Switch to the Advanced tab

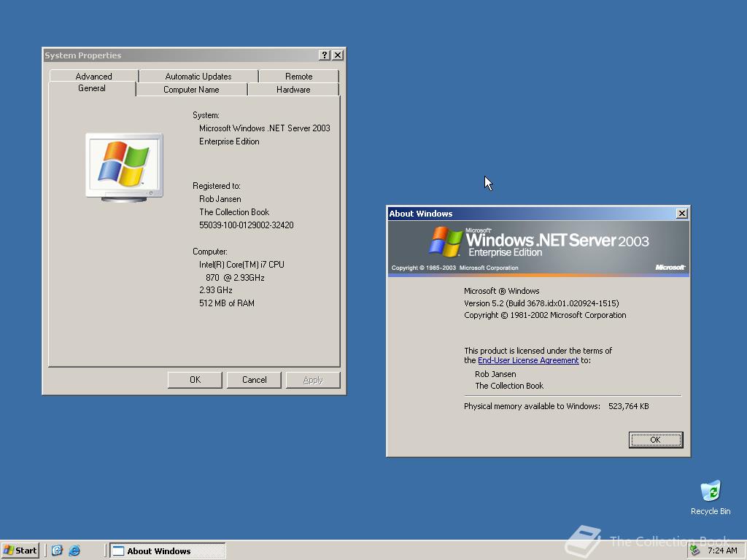click(x=94, y=76)
